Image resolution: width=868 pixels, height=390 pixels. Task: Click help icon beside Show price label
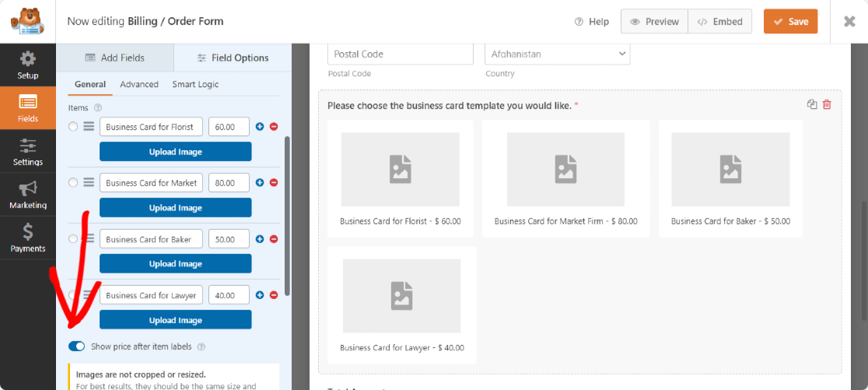point(201,346)
